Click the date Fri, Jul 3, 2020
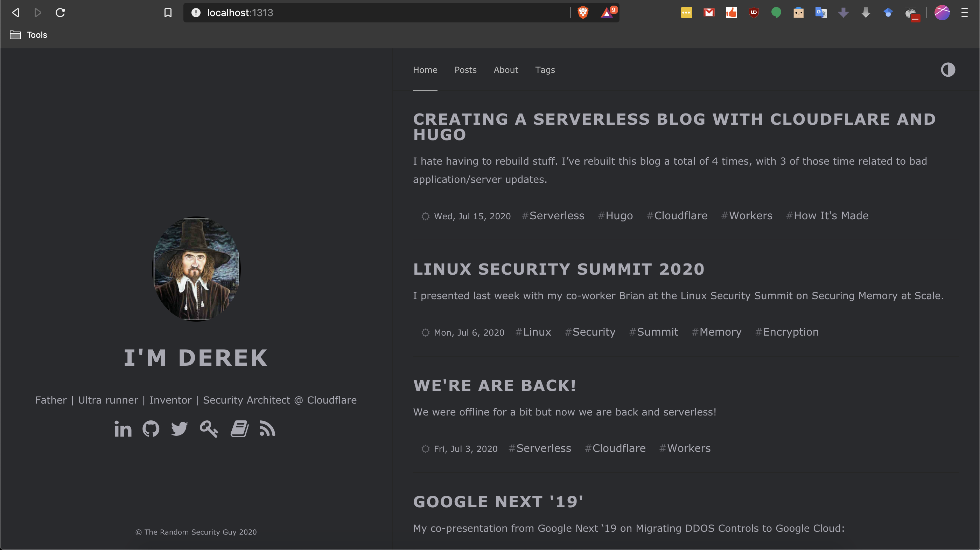 tap(465, 449)
